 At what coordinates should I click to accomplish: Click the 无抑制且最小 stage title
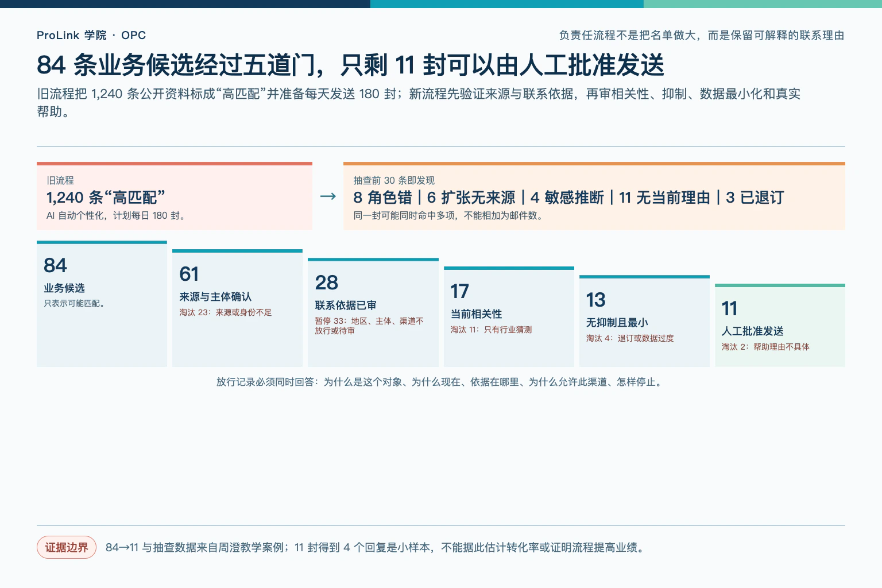617,323
